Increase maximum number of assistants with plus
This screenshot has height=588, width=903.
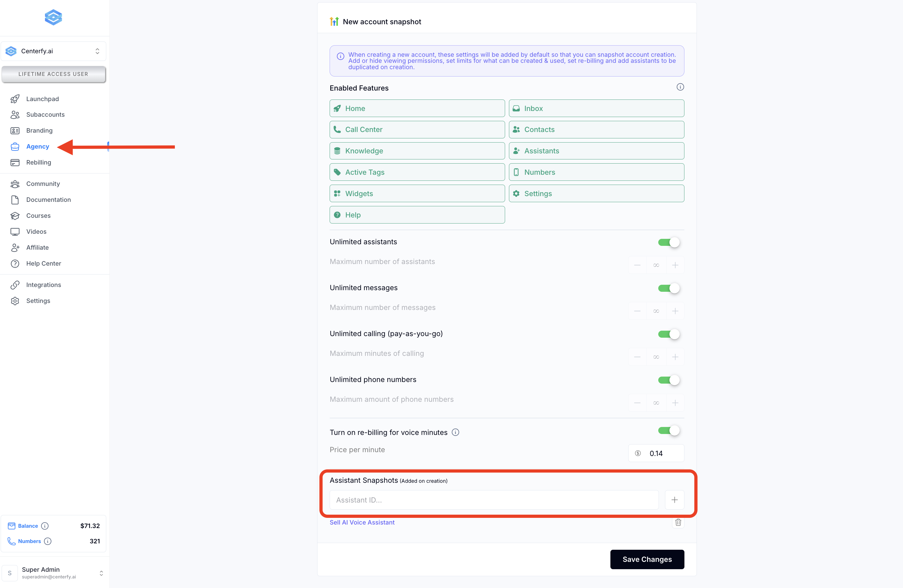point(675,265)
